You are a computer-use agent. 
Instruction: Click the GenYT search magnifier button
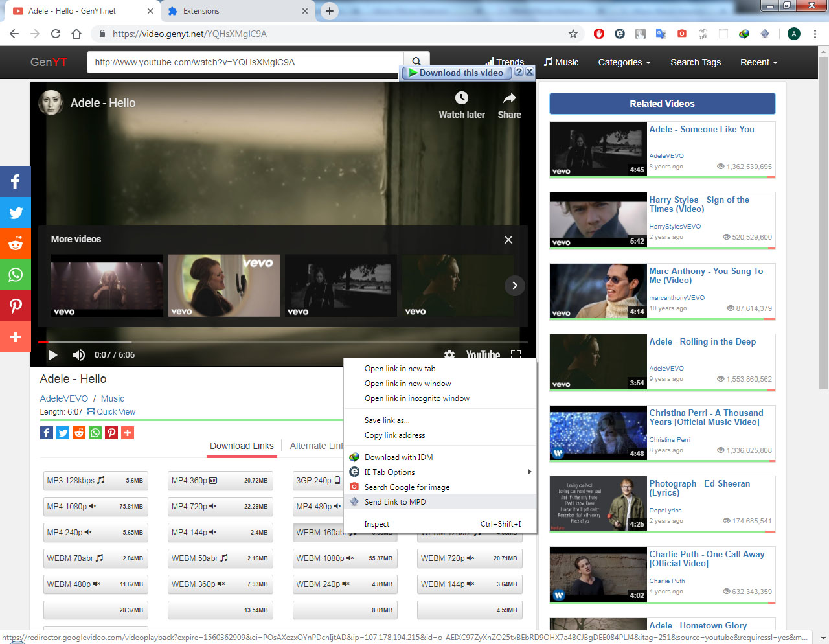pos(416,62)
